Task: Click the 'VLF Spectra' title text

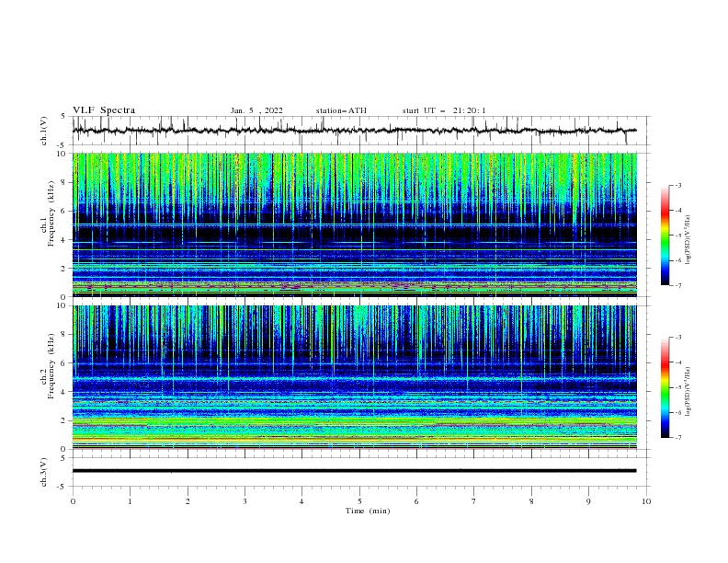Action: point(104,110)
